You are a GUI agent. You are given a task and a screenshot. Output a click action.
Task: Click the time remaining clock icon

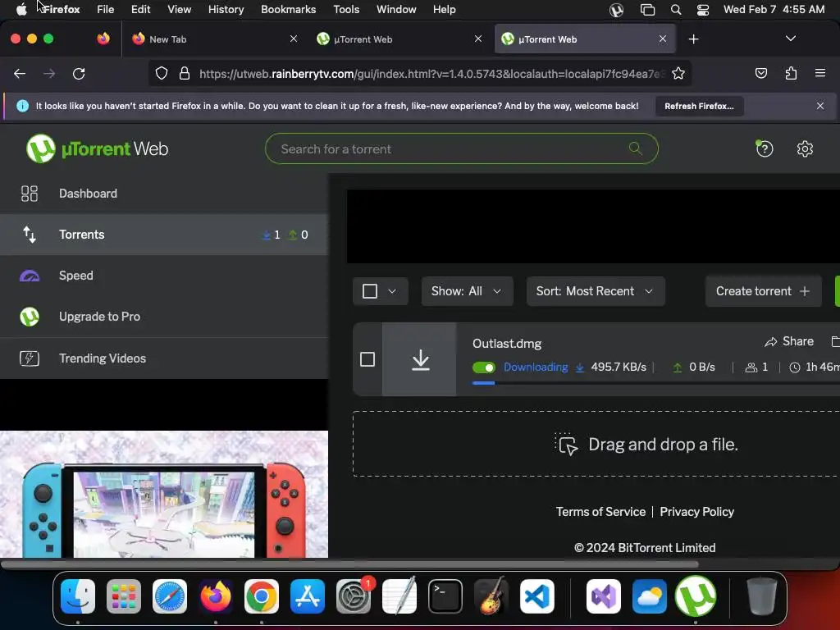(795, 367)
